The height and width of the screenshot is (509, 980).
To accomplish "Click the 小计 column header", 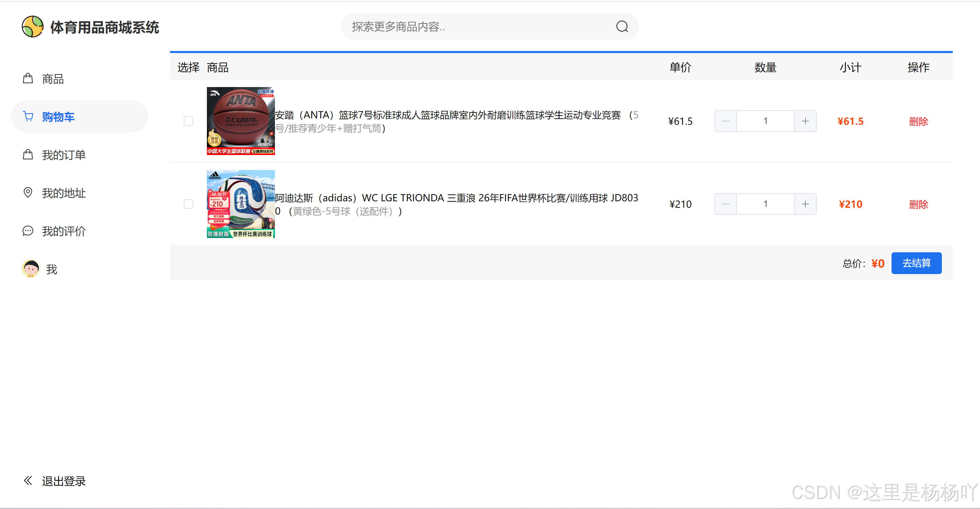I will pyautogui.click(x=850, y=67).
